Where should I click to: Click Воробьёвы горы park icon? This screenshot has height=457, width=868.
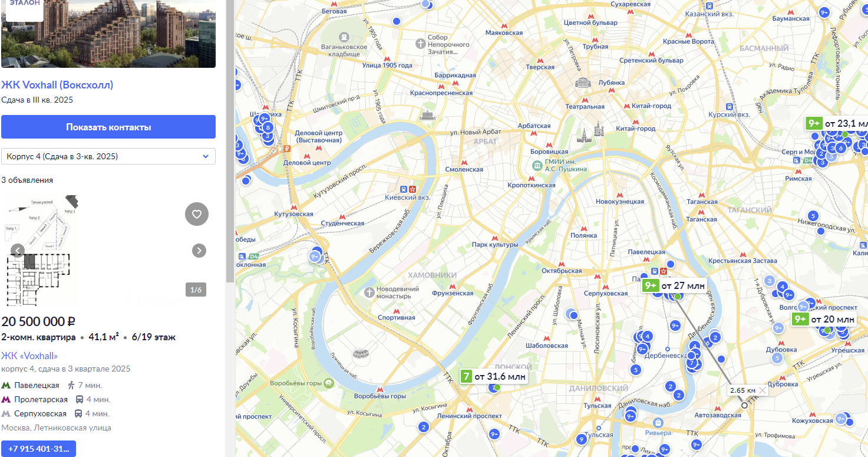[x=328, y=383]
